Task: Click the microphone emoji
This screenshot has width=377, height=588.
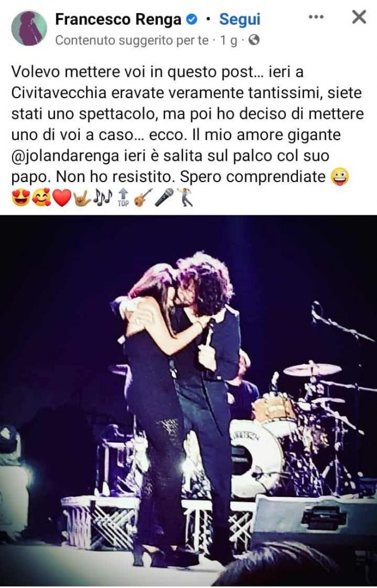Action: point(164,198)
